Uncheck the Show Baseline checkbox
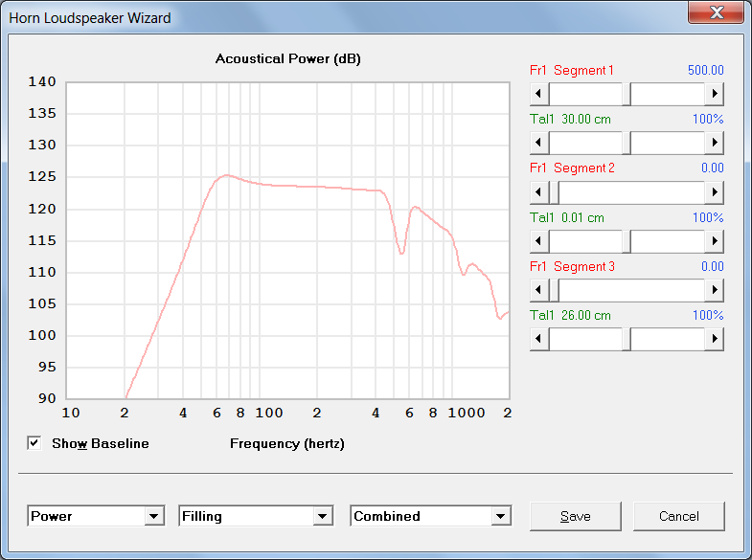 [x=34, y=443]
